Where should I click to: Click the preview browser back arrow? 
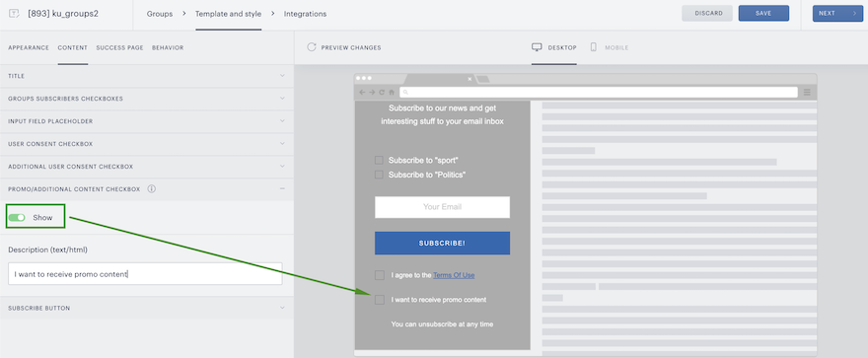click(362, 92)
